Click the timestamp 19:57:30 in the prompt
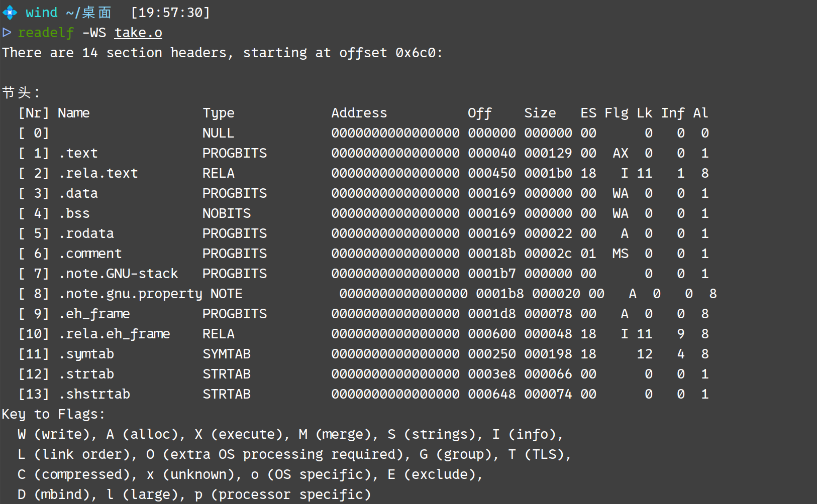The height and width of the screenshot is (504, 817). click(x=170, y=13)
